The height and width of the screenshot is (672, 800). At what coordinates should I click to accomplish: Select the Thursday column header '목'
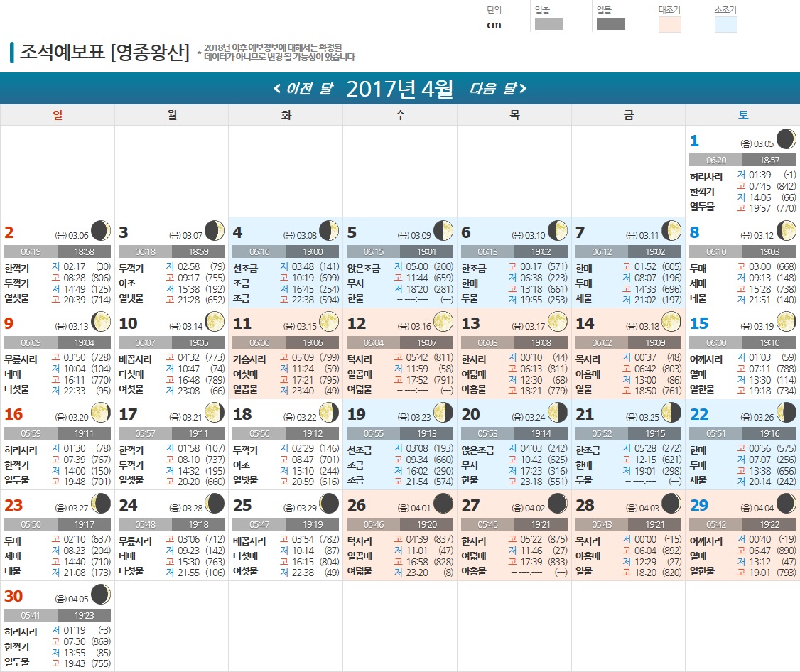[515, 115]
